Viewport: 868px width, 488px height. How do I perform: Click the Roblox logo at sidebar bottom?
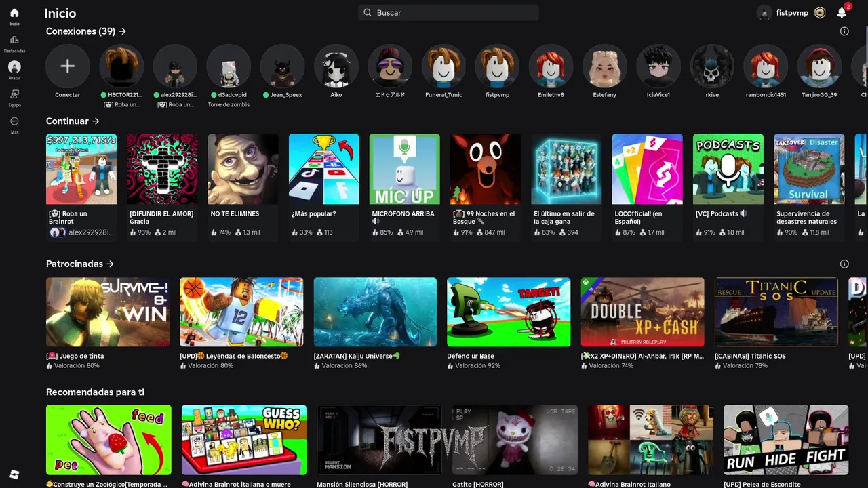click(14, 474)
